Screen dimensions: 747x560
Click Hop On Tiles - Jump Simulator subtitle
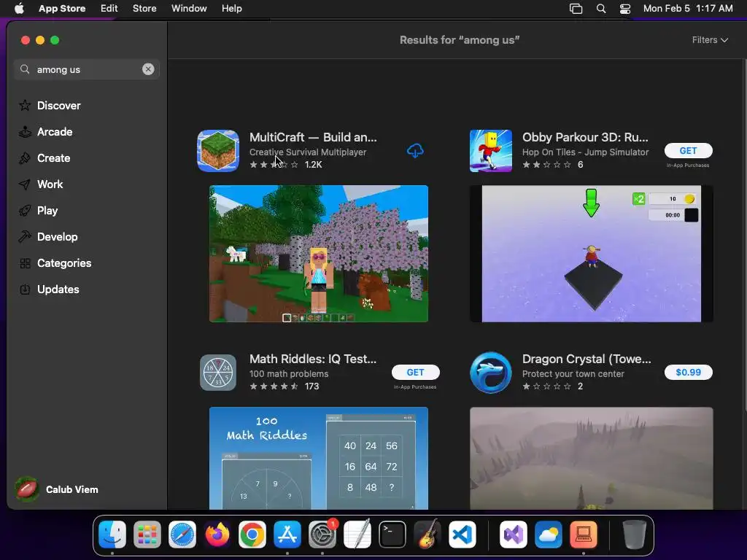pos(586,152)
